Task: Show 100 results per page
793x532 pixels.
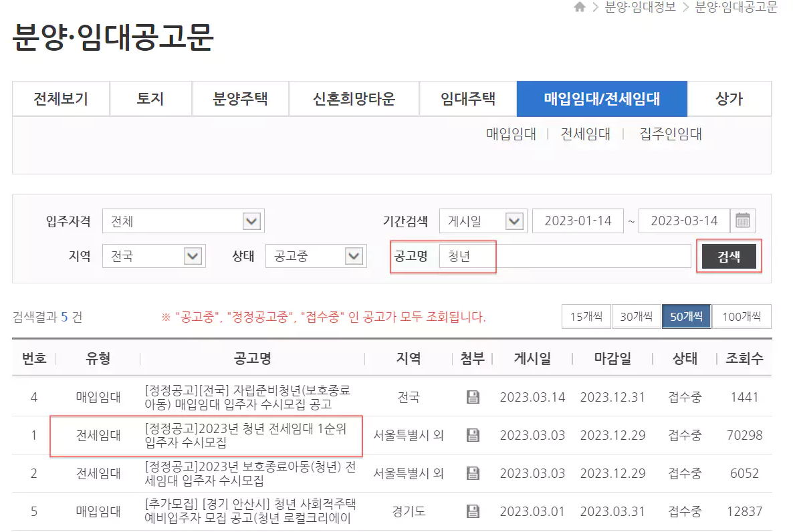Action: (742, 316)
